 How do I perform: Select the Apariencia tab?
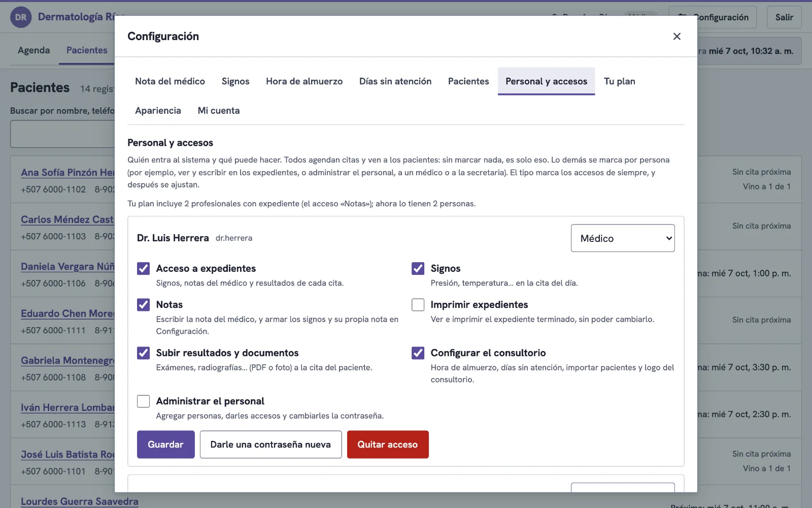158,111
